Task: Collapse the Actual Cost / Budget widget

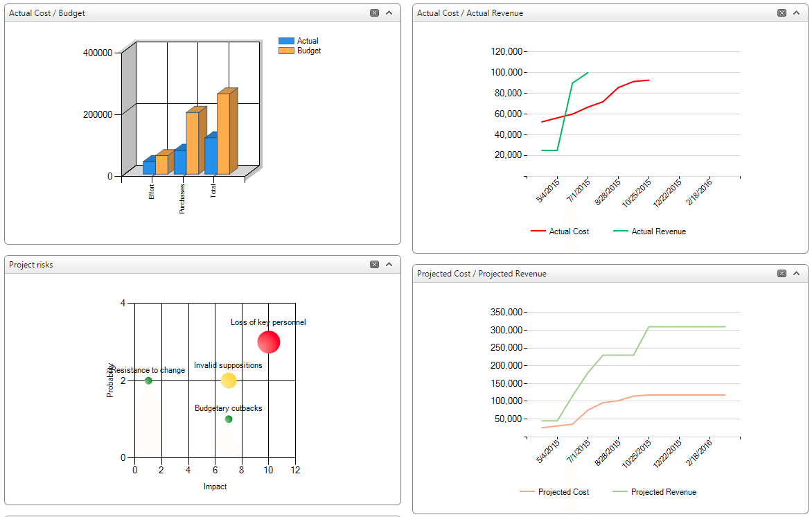Action: pyautogui.click(x=389, y=12)
